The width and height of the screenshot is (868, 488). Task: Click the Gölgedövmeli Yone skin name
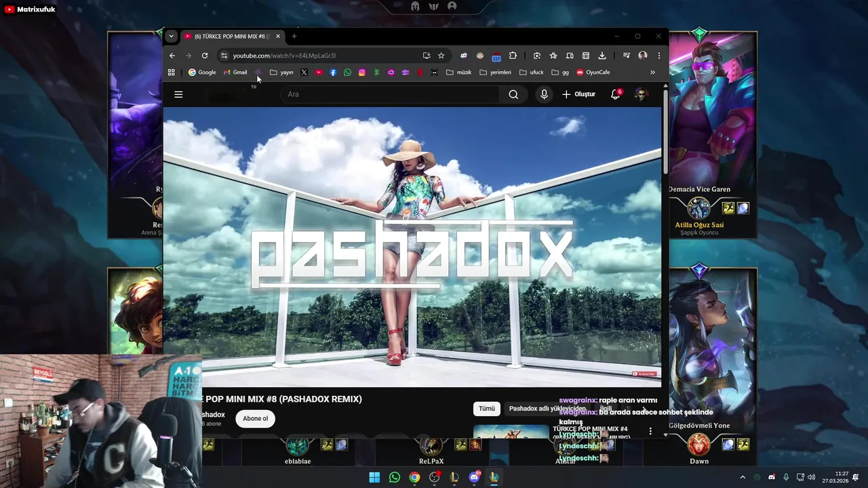pos(699,426)
